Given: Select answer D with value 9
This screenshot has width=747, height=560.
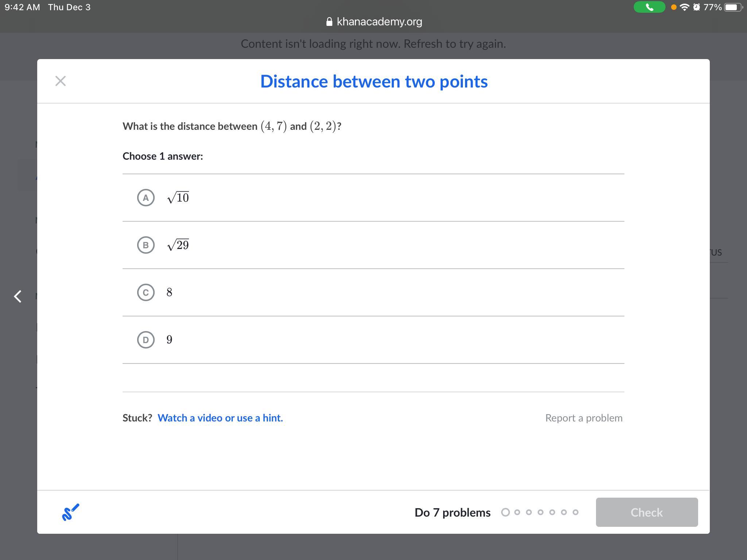Looking at the screenshot, I should click(x=146, y=340).
